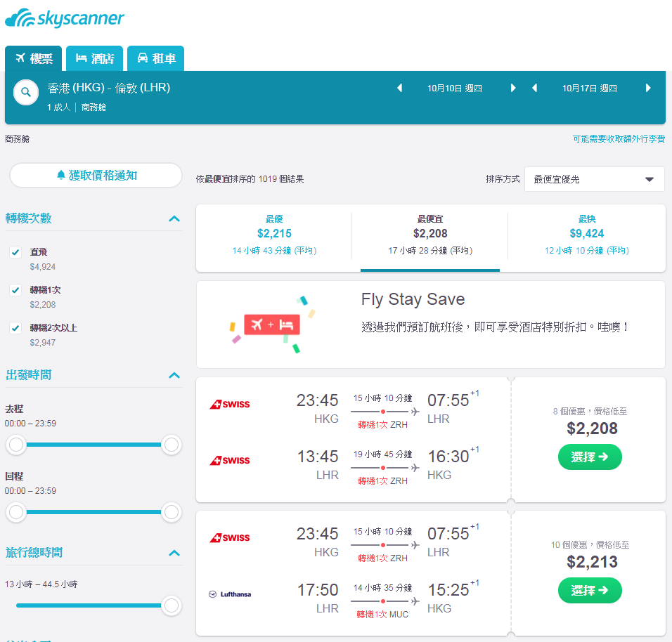Click the SWISS logo on 23:45 HKG flight in $2,208 card

pos(230,405)
